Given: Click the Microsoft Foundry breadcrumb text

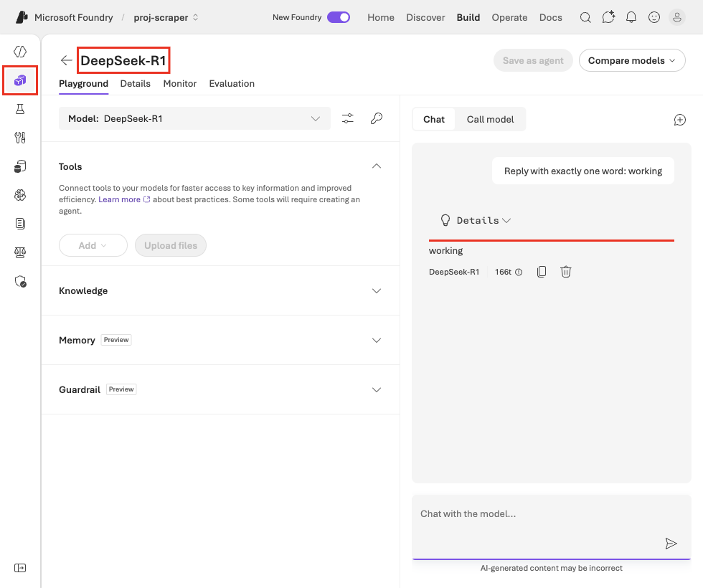Looking at the screenshot, I should point(73,17).
